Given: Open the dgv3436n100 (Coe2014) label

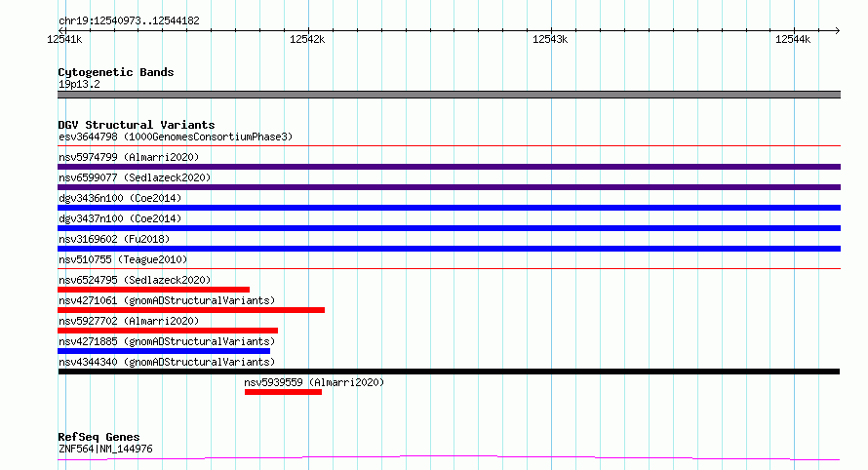Looking at the screenshot, I should click(x=120, y=198).
